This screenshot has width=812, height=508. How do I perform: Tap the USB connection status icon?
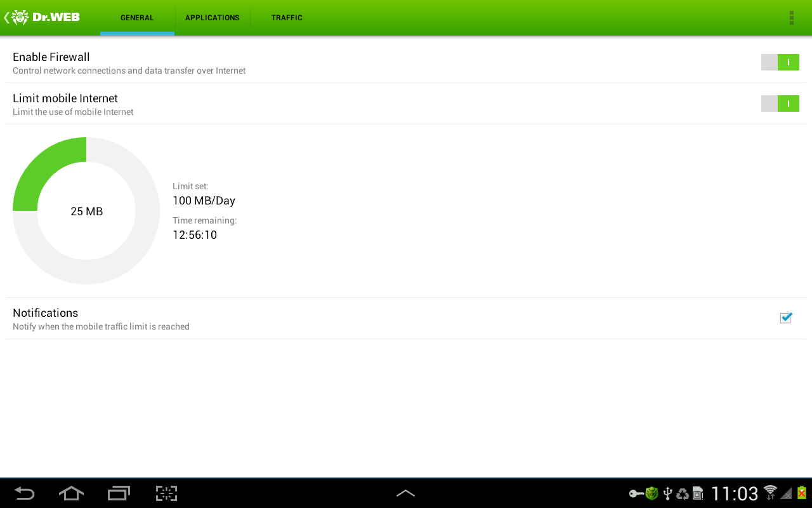[667, 493]
